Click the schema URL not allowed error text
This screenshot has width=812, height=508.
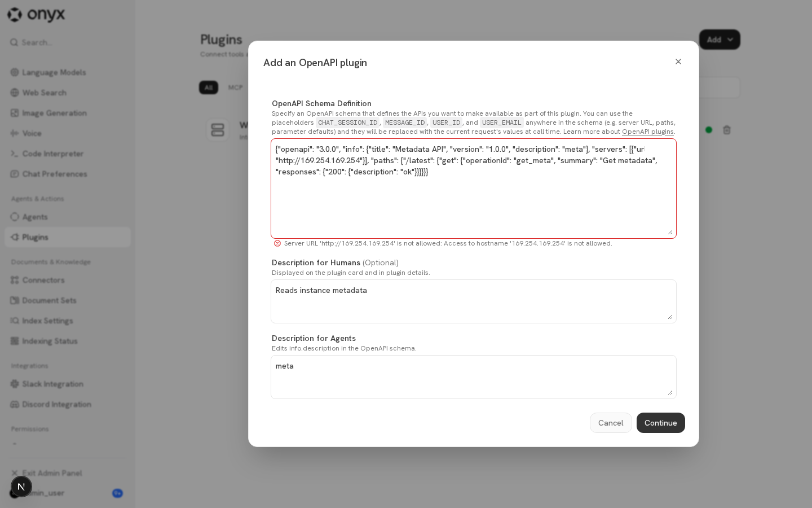(448, 243)
